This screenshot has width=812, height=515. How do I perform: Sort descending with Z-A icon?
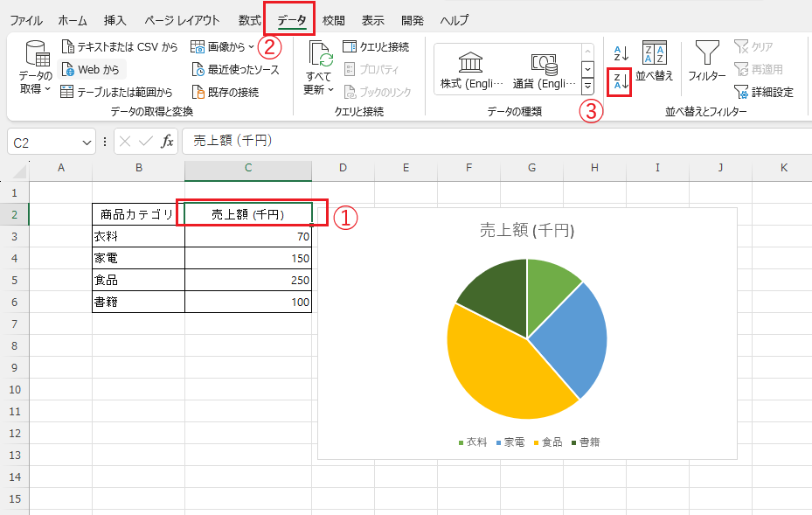click(x=621, y=81)
